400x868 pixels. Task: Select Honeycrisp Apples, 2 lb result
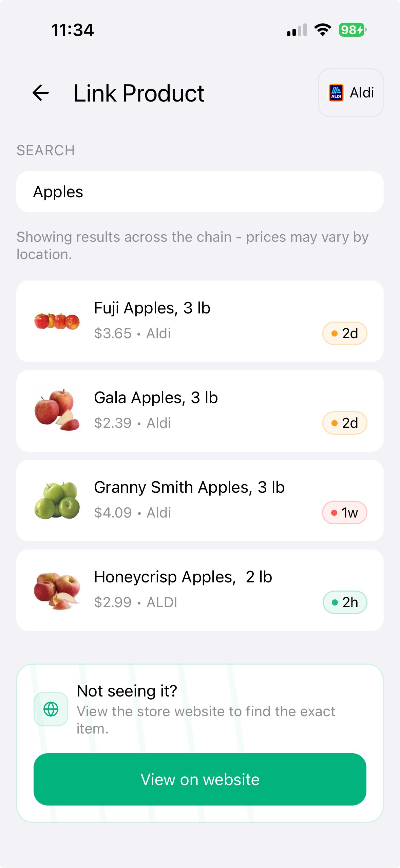(200, 590)
